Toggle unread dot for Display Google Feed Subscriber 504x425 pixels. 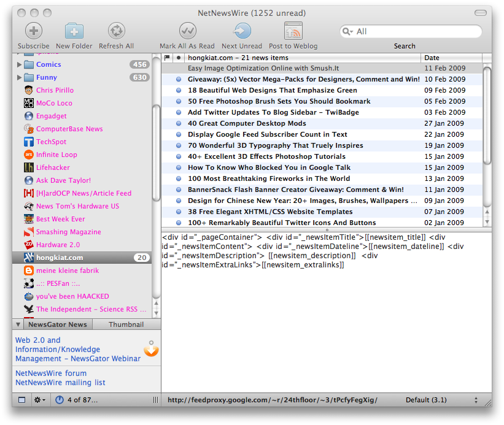point(179,134)
